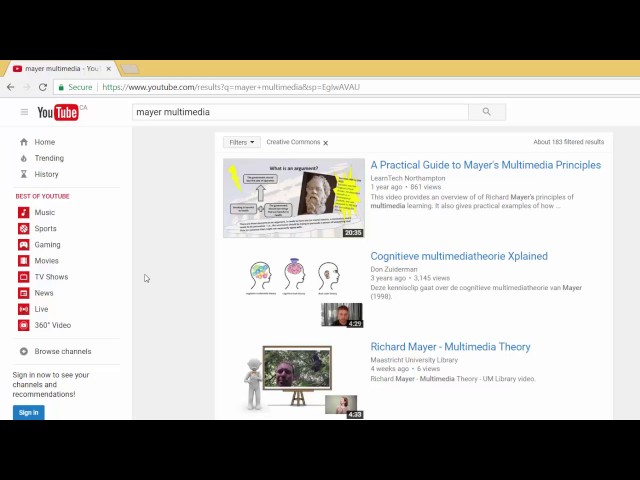Open TV Shows in the sidebar
Image resolution: width=640 pixels, height=480 pixels.
click(x=51, y=277)
